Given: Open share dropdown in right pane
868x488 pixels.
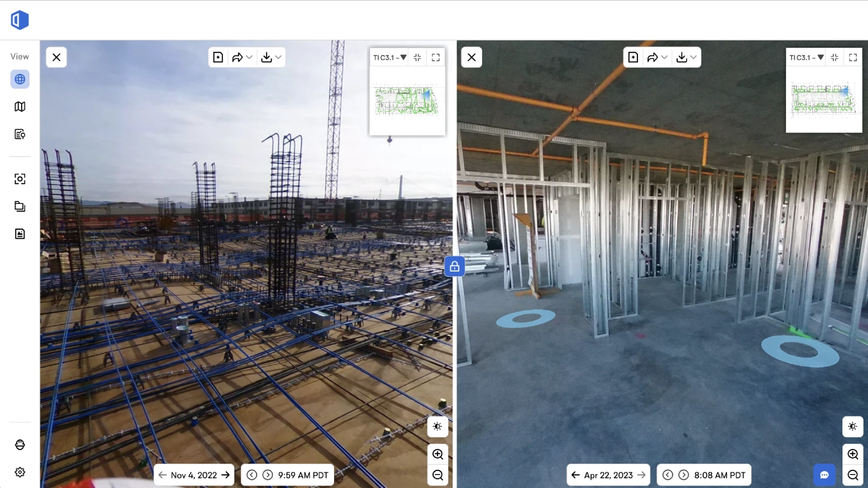Looking at the screenshot, I should 657,57.
